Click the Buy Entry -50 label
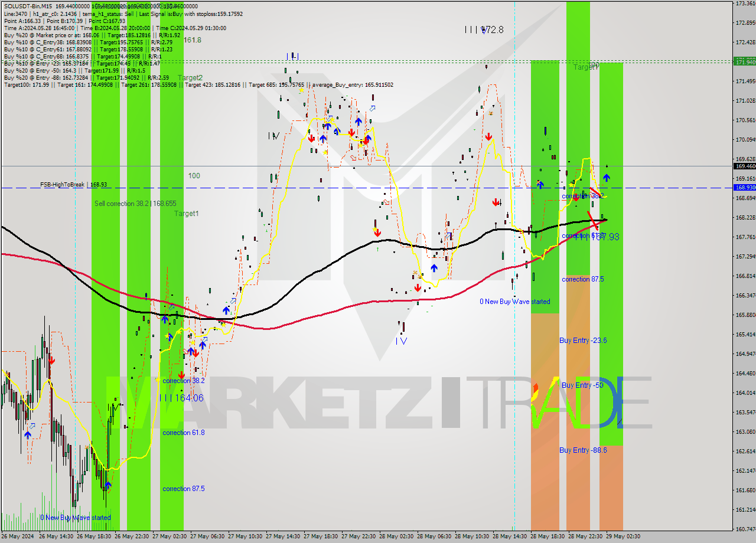This screenshot has width=756, height=543. click(x=582, y=385)
